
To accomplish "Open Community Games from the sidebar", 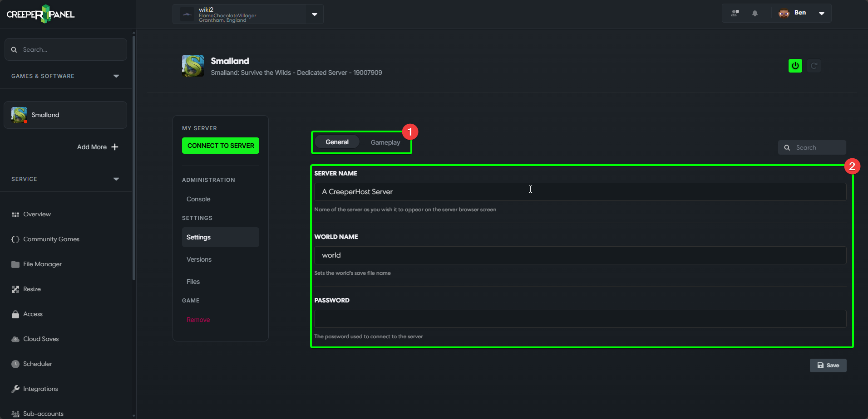I will [x=51, y=239].
